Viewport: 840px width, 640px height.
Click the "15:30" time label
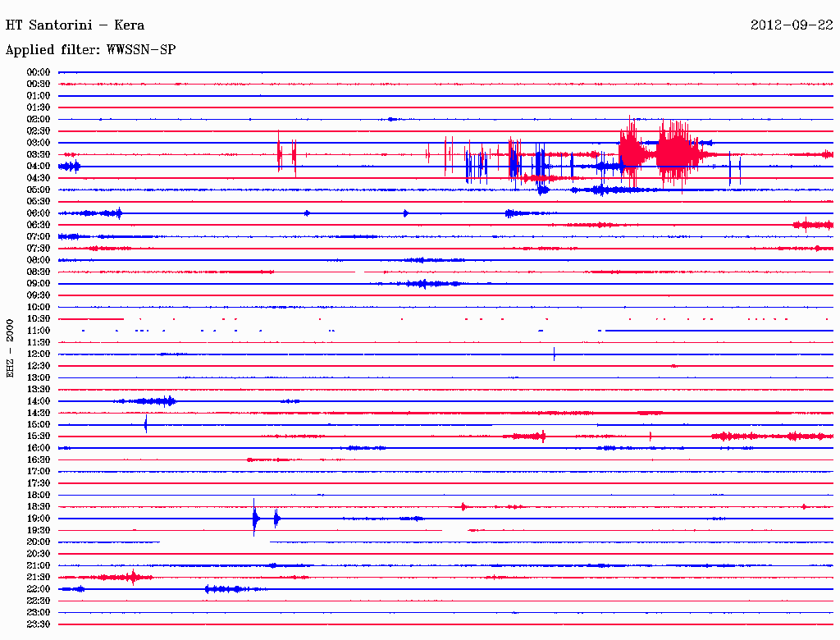click(39, 437)
